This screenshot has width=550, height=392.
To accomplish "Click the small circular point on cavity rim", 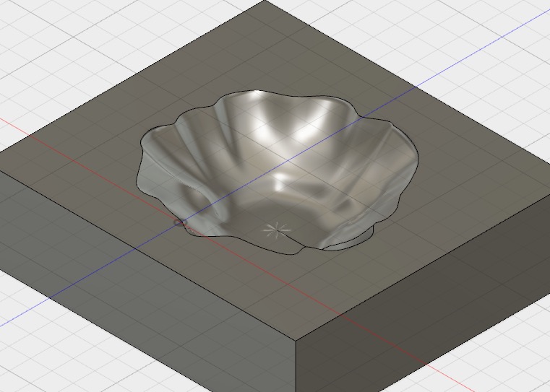I will point(179,222).
